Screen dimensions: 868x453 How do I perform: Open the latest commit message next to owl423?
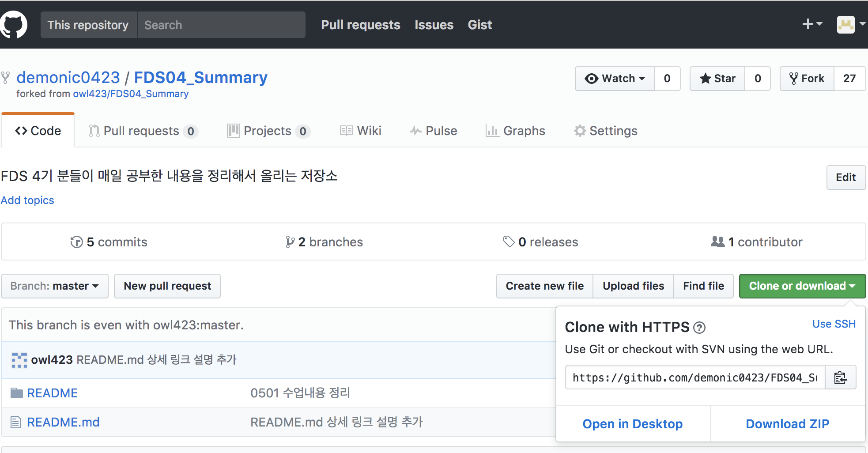[157, 360]
